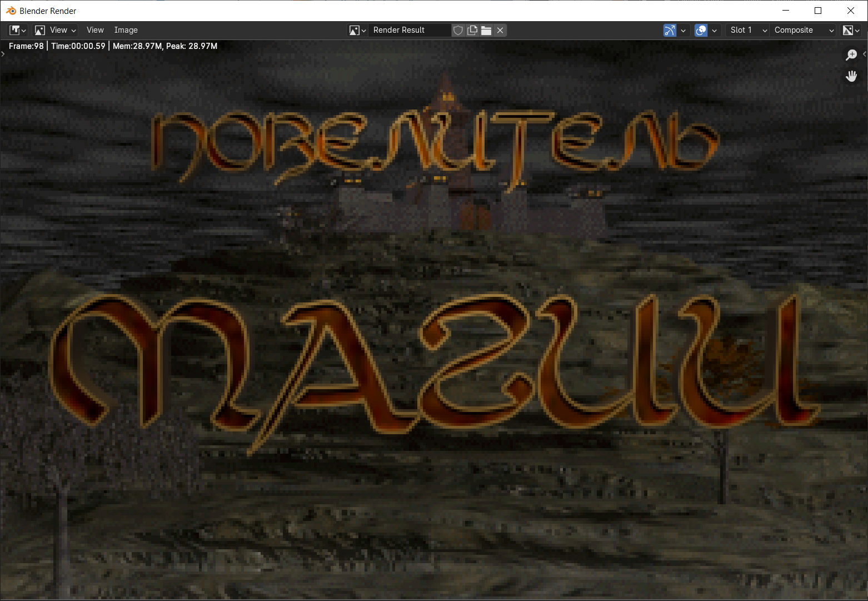Toggle the show overlays button
This screenshot has height=601, width=868.
[x=701, y=30]
